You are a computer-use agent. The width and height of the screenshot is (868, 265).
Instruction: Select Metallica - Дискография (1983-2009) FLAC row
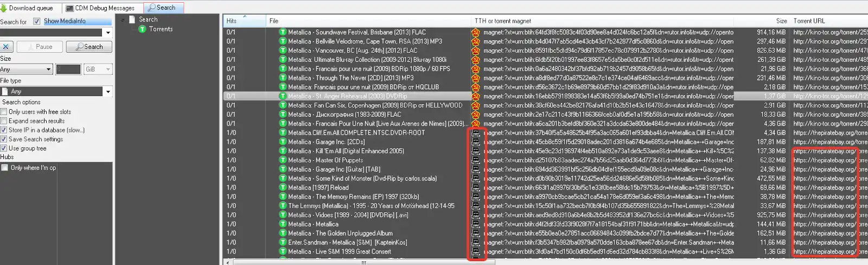point(545,115)
